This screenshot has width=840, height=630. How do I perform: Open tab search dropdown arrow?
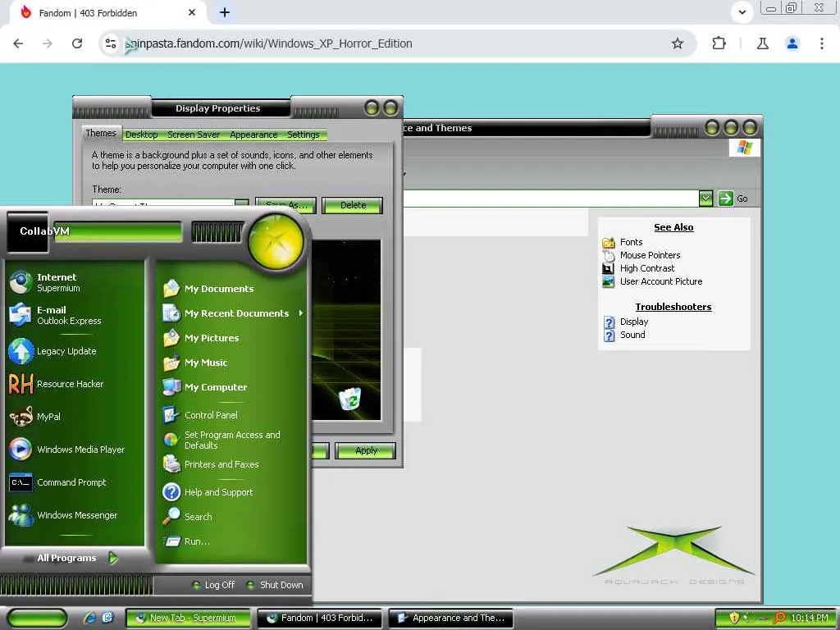point(742,11)
